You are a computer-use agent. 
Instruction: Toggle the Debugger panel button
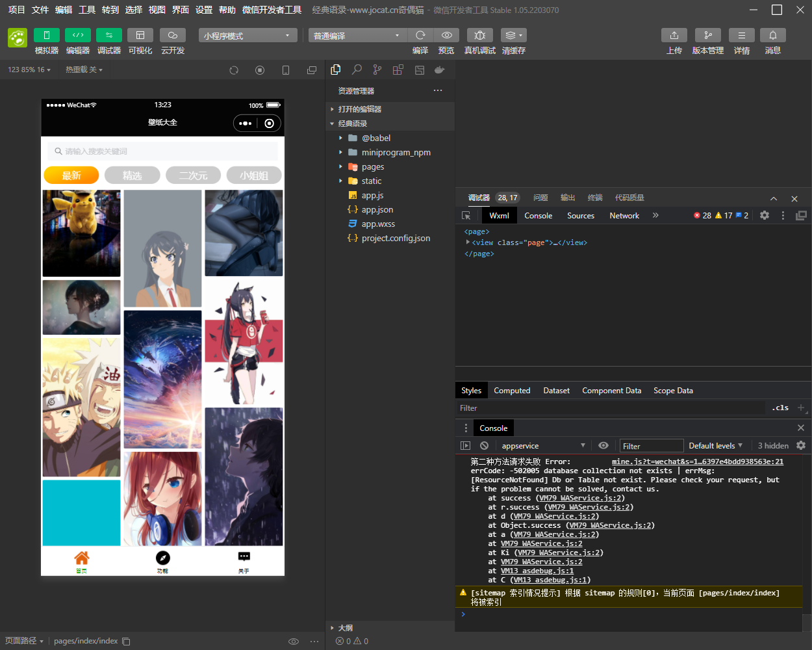[109, 35]
